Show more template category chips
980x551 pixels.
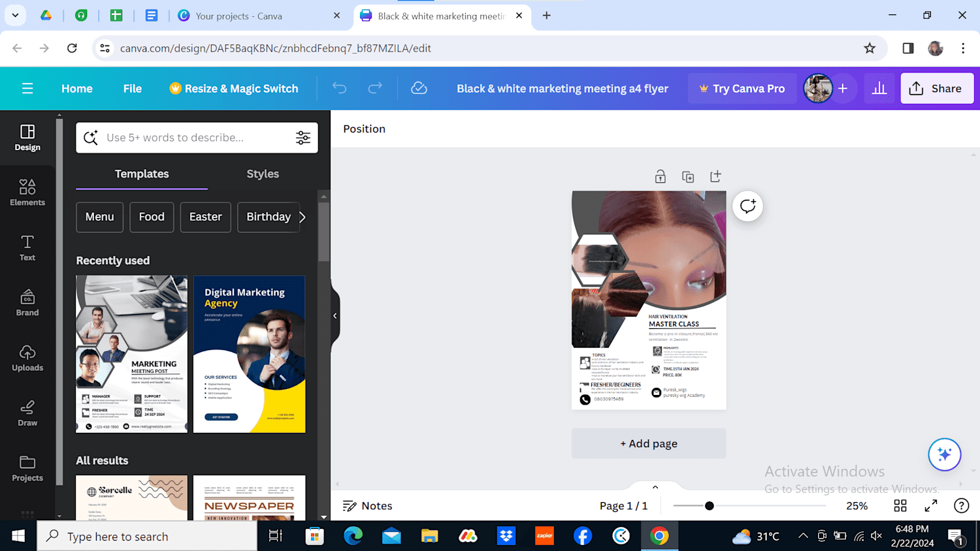pos(302,217)
